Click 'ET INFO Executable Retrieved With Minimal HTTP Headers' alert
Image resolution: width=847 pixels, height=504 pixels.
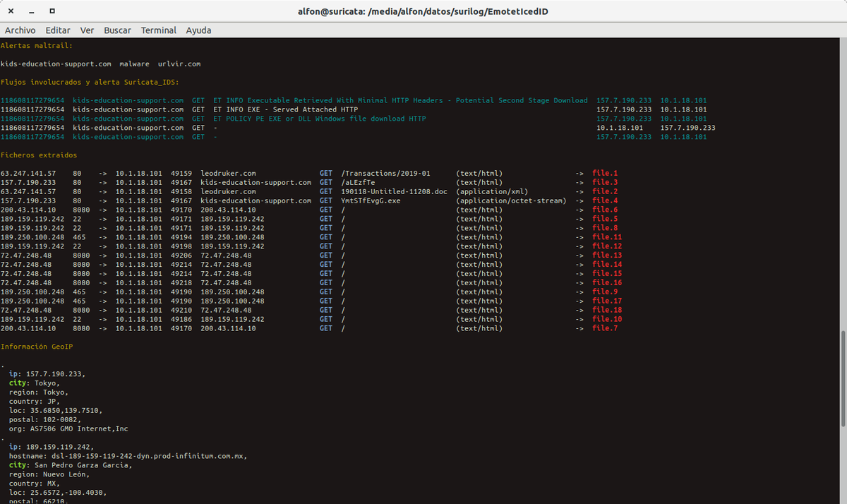coord(400,101)
